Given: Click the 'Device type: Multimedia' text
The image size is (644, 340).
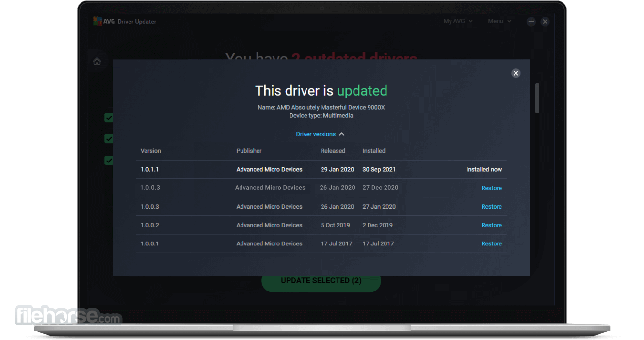Looking at the screenshot, I should [321, 116].
